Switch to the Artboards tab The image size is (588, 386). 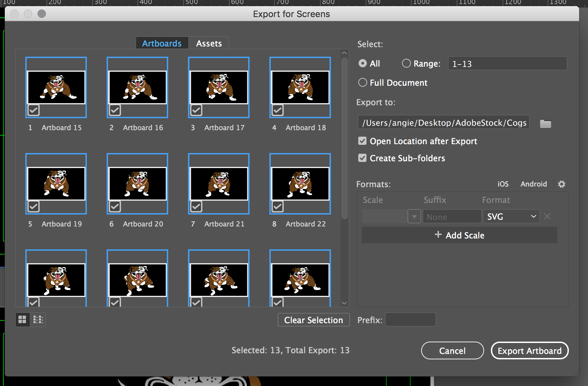[162, 43]
